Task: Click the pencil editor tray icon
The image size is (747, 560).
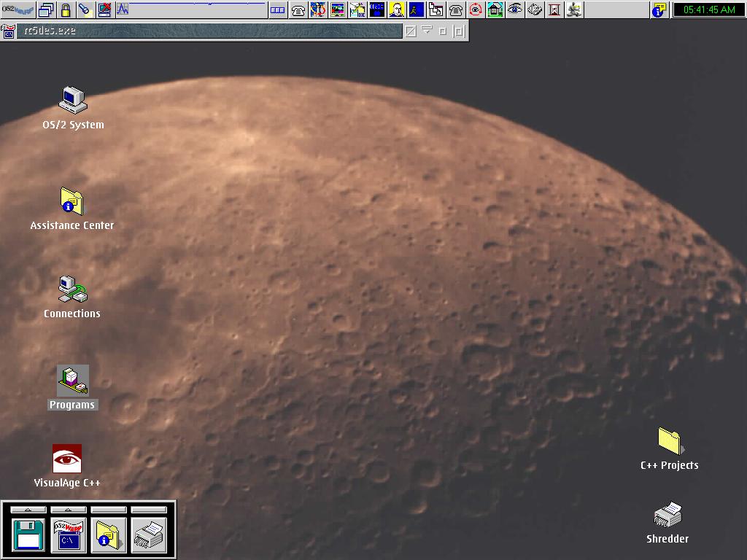Action: click(x=357, y=9)
